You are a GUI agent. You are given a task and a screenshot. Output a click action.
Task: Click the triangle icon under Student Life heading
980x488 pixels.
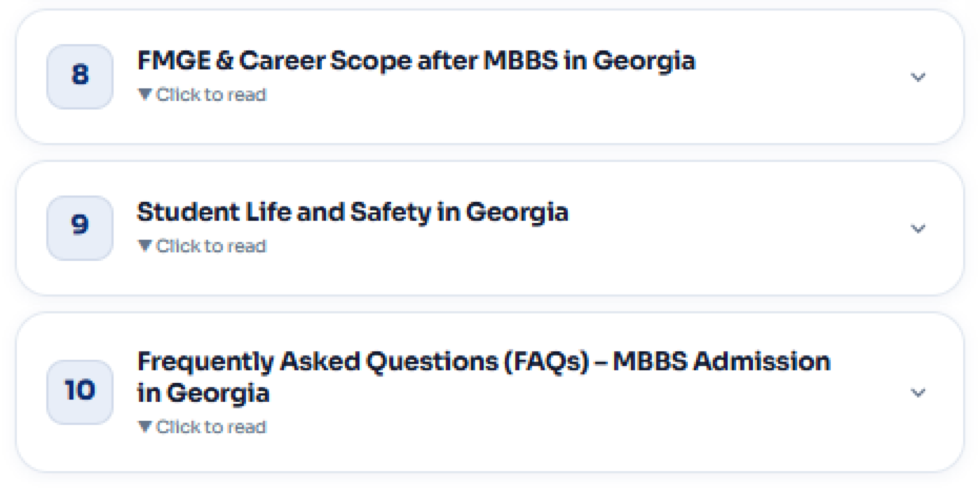pos(145,246)
